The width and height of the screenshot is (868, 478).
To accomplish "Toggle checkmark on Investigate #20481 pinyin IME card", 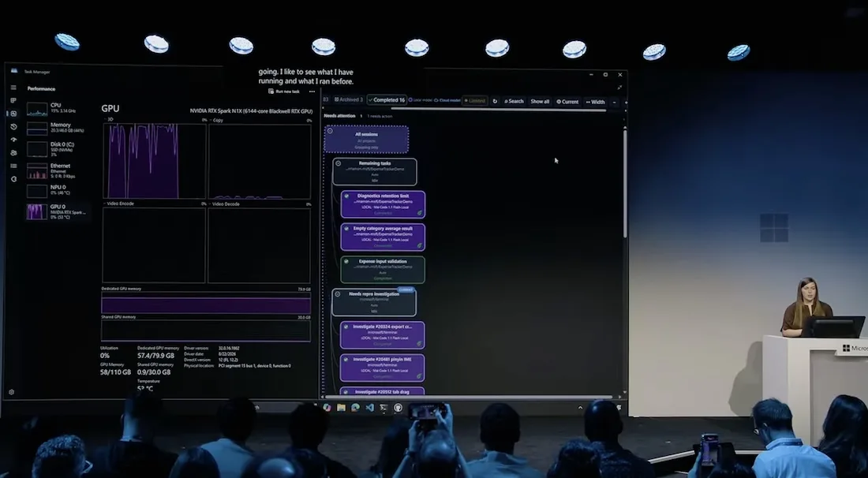I will pos(346,359).
